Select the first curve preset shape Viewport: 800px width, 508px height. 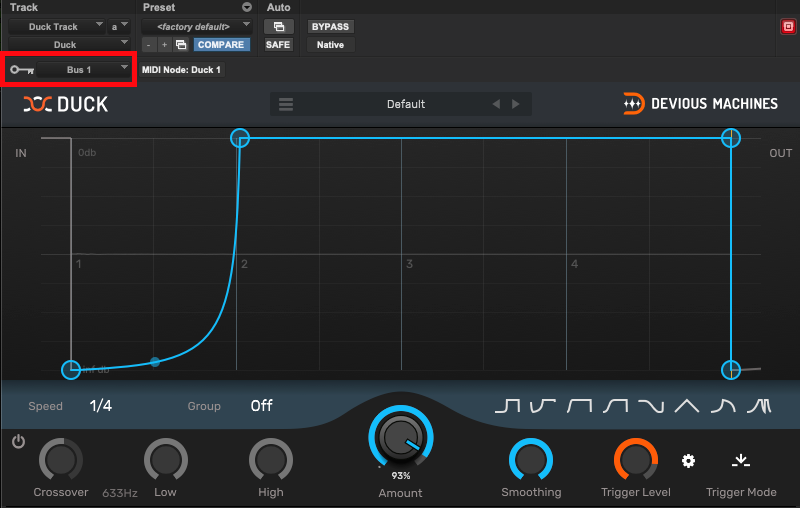click(507, 406)
